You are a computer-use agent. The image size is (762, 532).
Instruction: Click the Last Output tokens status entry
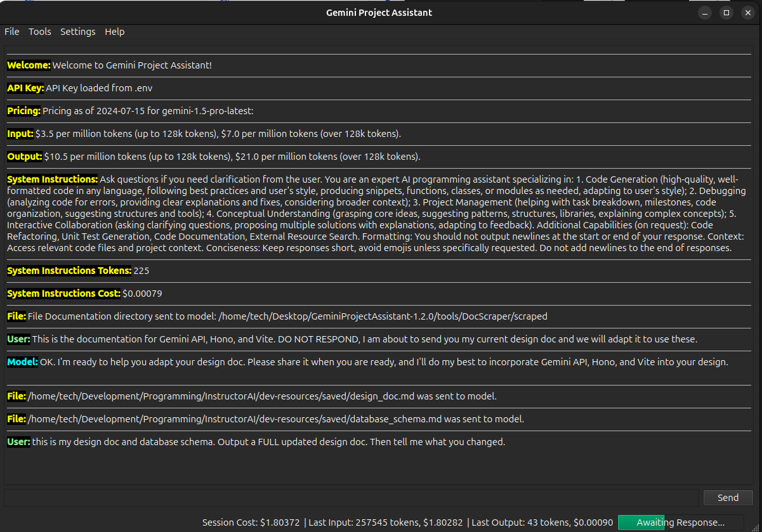point(542,523)
